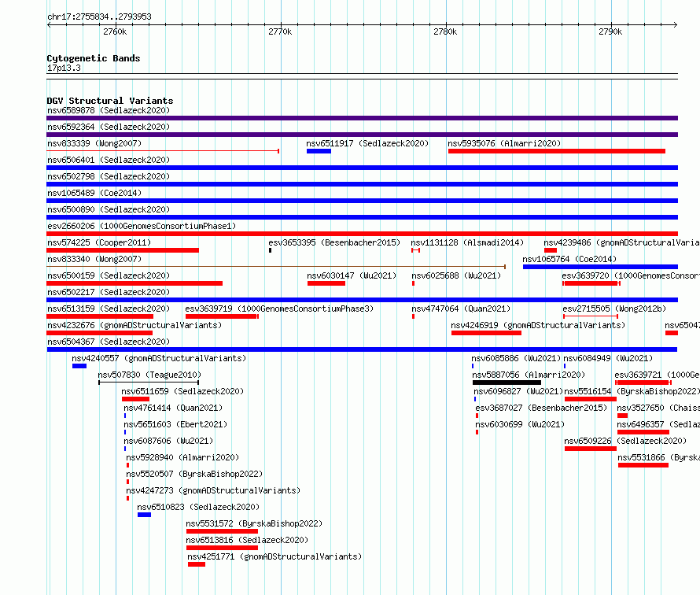The width and height of the screenshot is (700, 595).
Task: Open nsv4232676 (gnomADStructuralVariants) label
Action: 134,325
